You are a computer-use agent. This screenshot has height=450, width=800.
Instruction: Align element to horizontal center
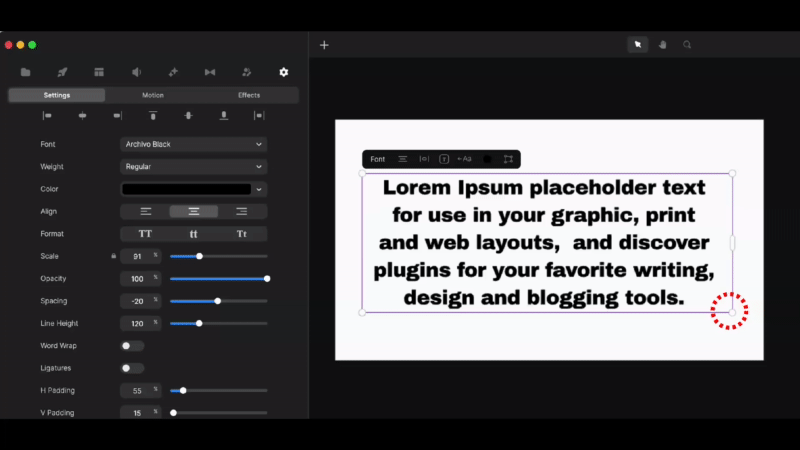pos(82,116)
